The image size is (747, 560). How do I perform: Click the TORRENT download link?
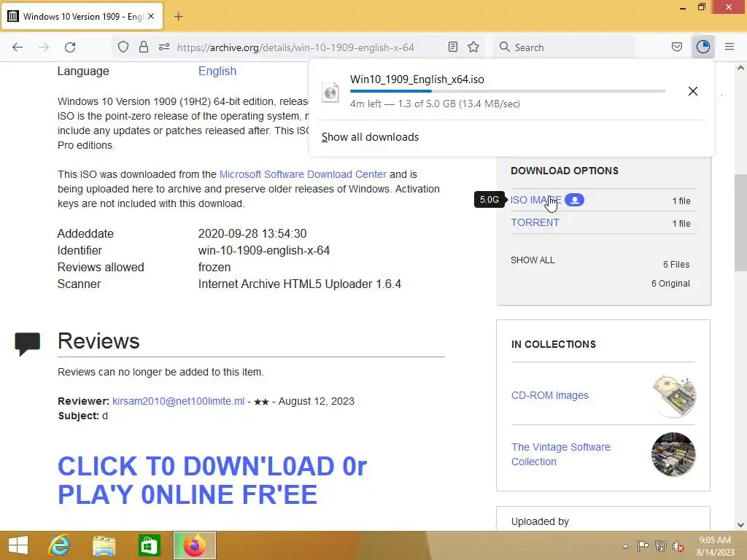pos(535,222)
